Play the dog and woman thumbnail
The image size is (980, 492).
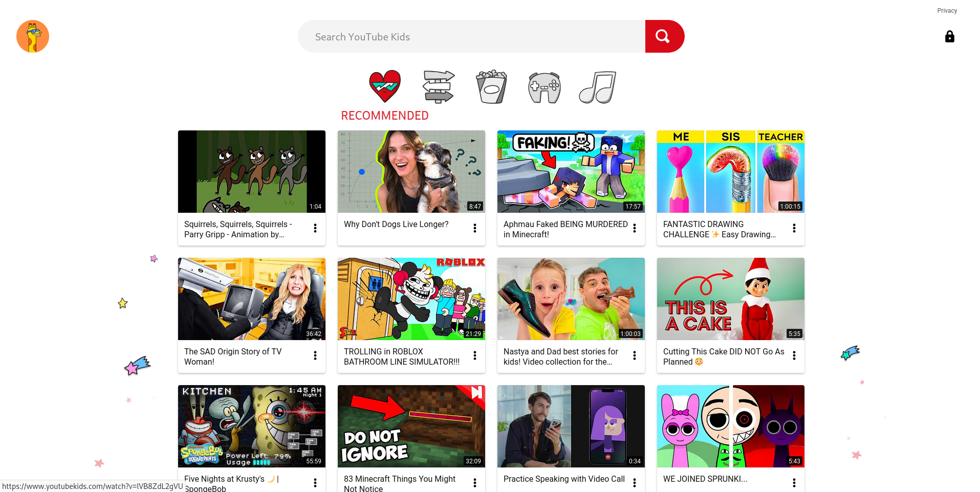coord(411,171)
